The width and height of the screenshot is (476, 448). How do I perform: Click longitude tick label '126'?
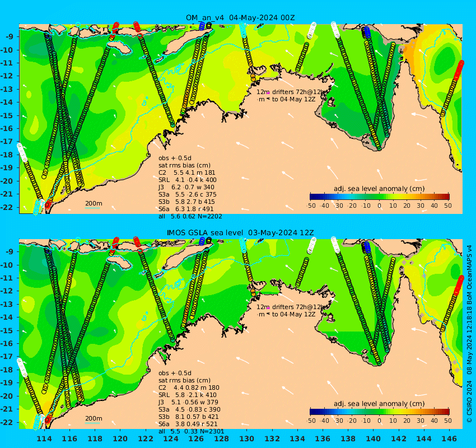[196, 438]
